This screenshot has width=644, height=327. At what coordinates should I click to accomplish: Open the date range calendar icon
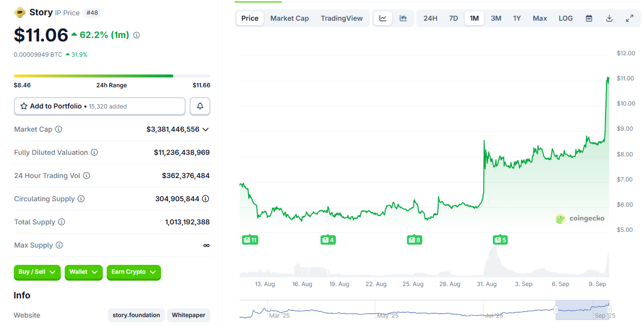pos(589,18)
